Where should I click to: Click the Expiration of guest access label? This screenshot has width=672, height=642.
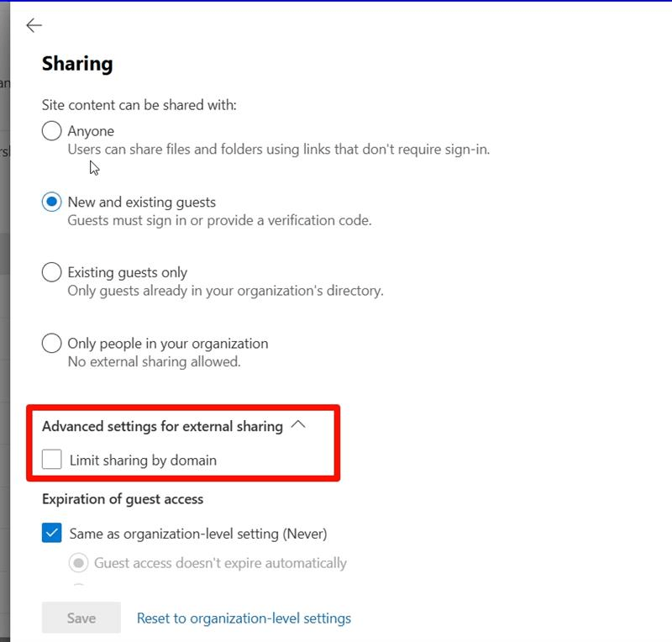122,498
